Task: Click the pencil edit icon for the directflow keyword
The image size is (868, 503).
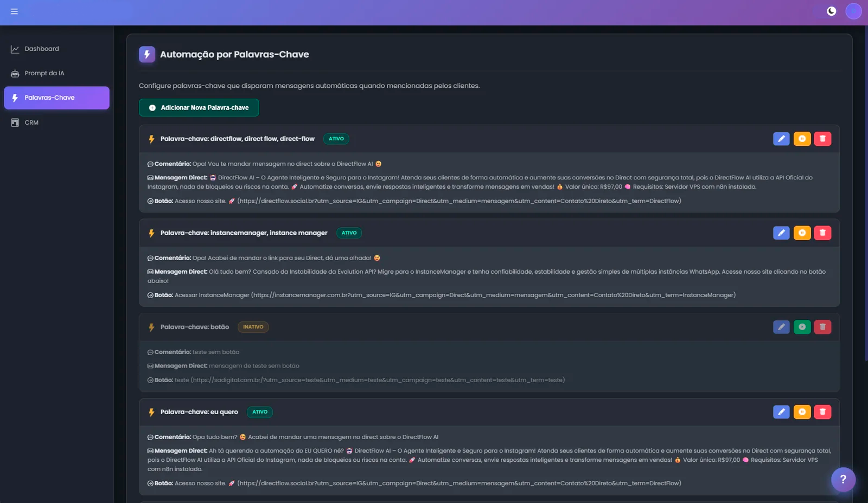Action: (x=781, y=139)
